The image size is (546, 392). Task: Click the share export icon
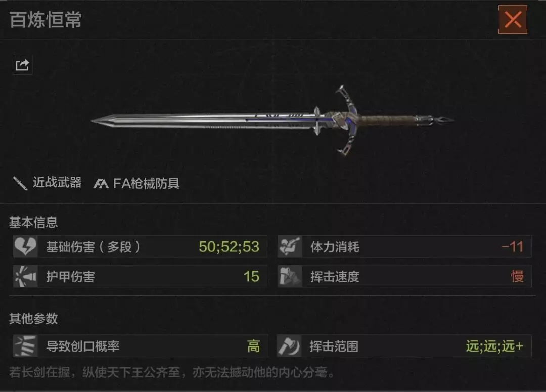(x=23, y=65)
